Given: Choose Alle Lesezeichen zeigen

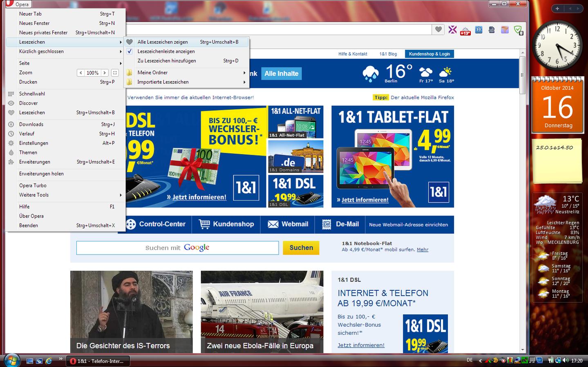Looking at the screenshot, I should tap(187, 42).
